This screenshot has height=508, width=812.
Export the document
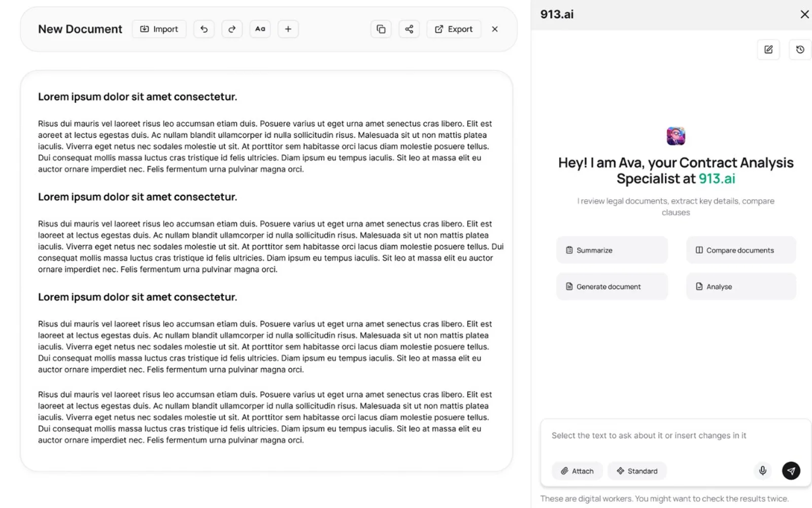454,29
